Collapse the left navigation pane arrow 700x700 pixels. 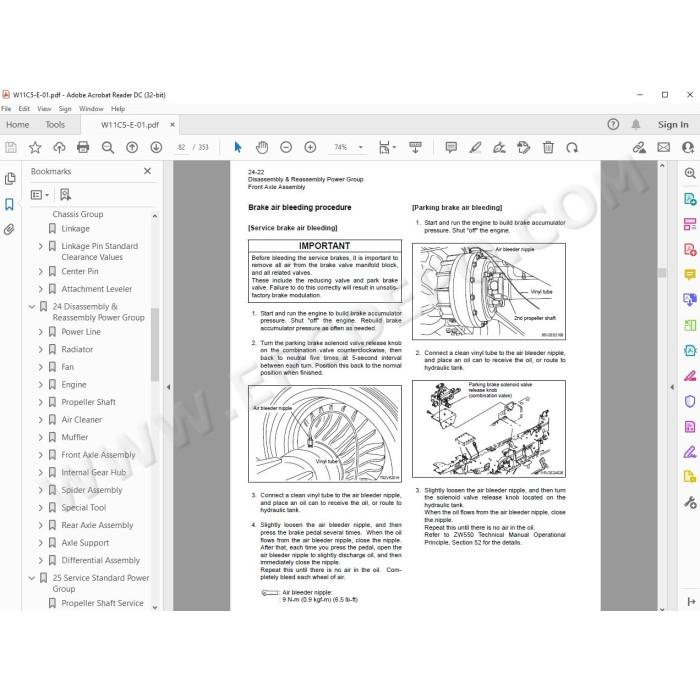pyautogui.click(x=168, y=387)
